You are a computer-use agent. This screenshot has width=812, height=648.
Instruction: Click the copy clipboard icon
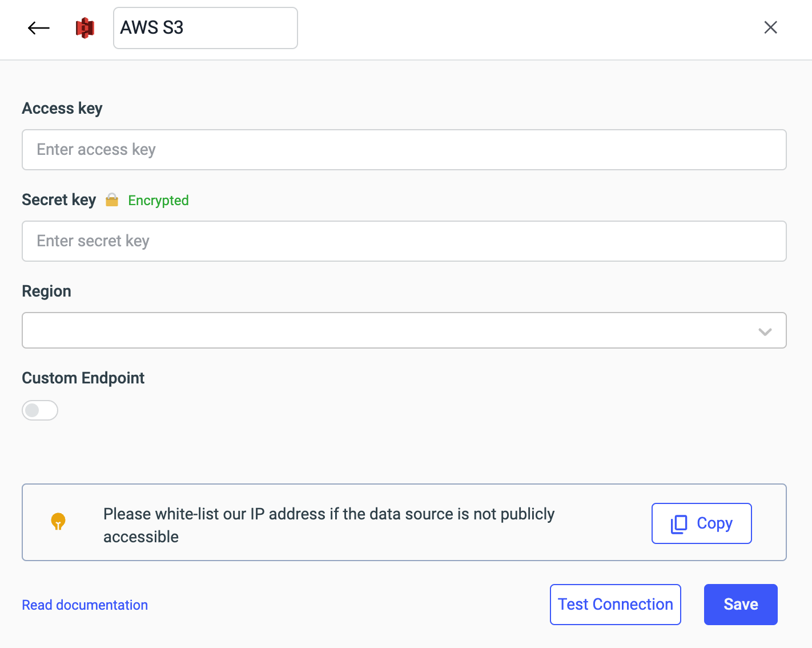[x=679, y=524]
